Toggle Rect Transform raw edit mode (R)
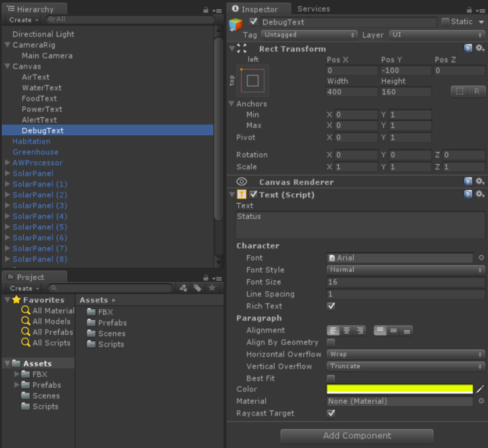Screen dimensions: 488x448 [x=476, y=92]
